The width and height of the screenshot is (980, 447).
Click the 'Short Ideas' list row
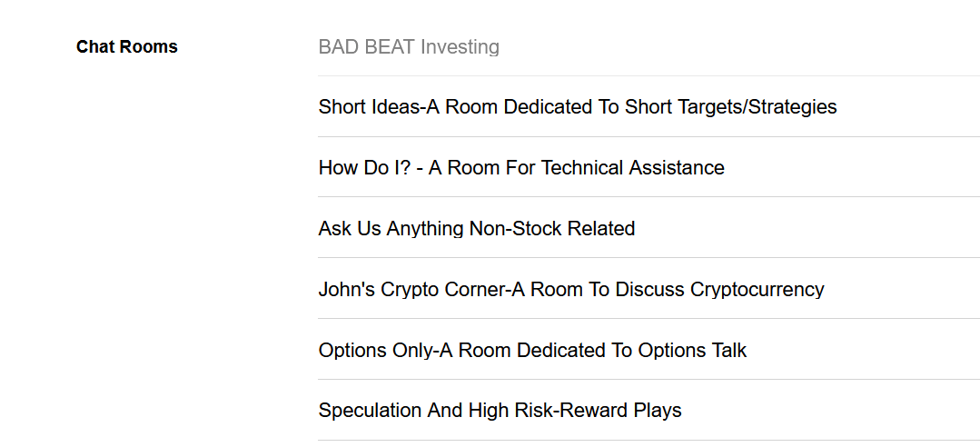click(x=648, y=107)
